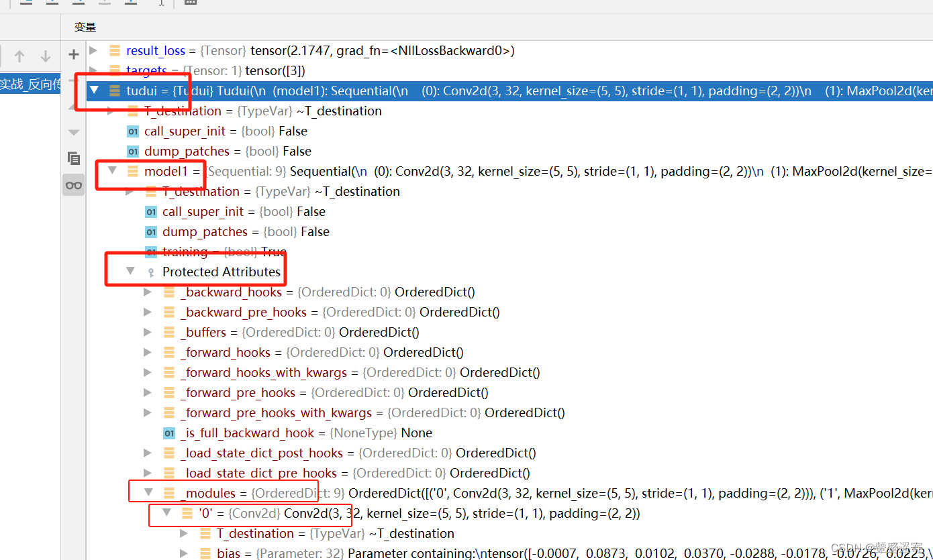The height and width of the screenshot is (560, 933).
Task: Click the bool icon beside dump_patches under model1
Action: [x=151, y=232]
